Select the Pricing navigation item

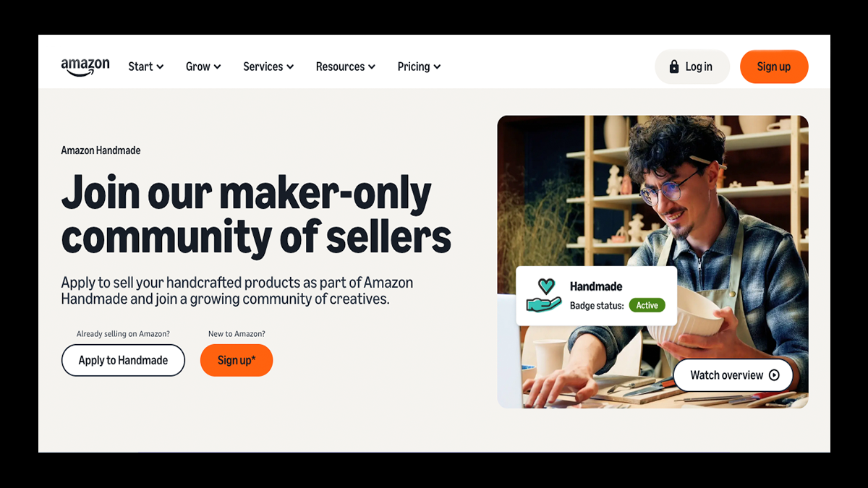pyautogui.click(x=420, y=67)
